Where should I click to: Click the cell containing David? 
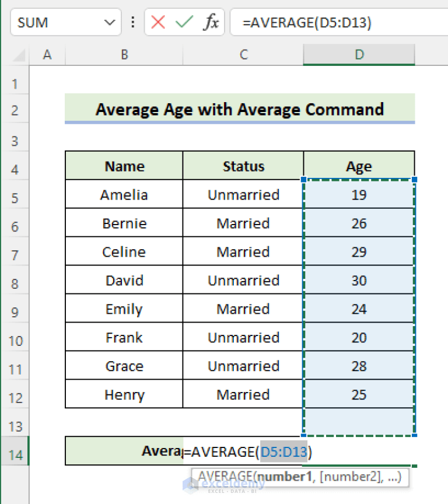(124, 280)
